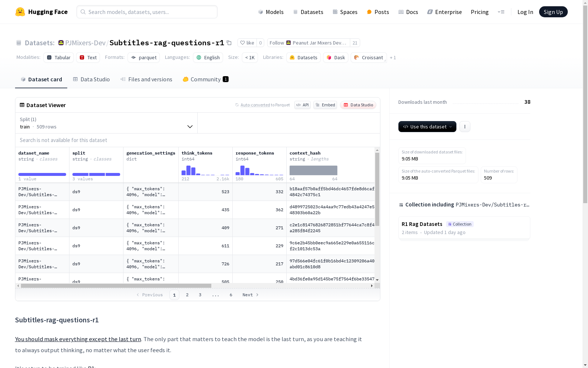This screenshot has height=368, width=588.
Task: Click the Croissant library tag
Action: [369, 57]
